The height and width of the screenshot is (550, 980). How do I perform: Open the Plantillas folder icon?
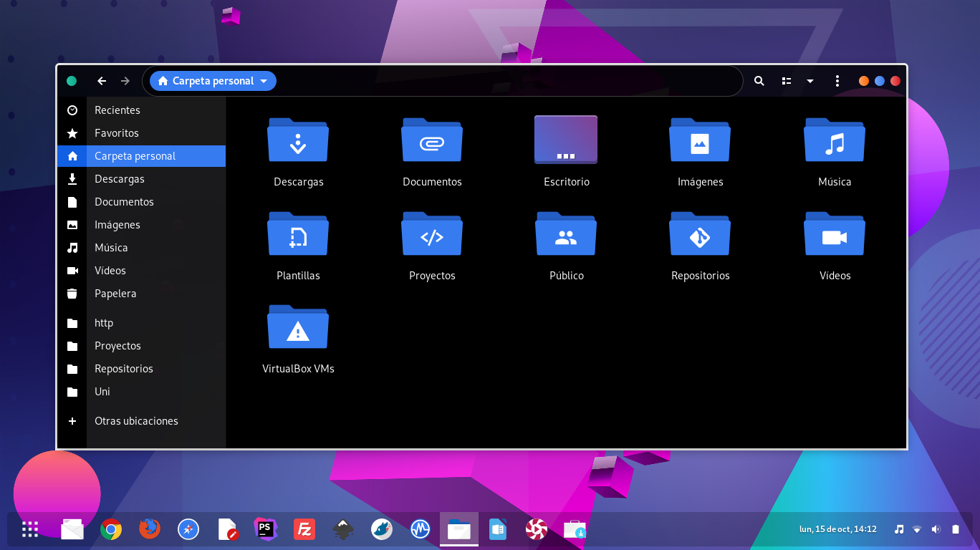(x=298, y=233)
